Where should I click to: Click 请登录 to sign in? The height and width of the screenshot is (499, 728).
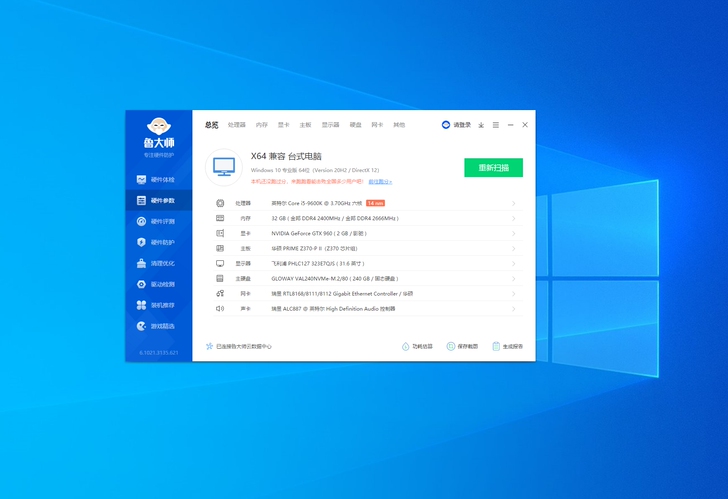pos(462,125)
